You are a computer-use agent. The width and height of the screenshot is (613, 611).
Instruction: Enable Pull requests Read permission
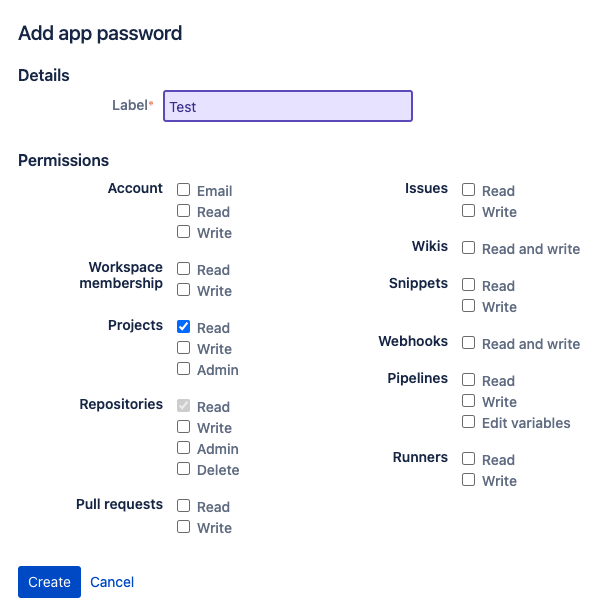pos(184,506)
